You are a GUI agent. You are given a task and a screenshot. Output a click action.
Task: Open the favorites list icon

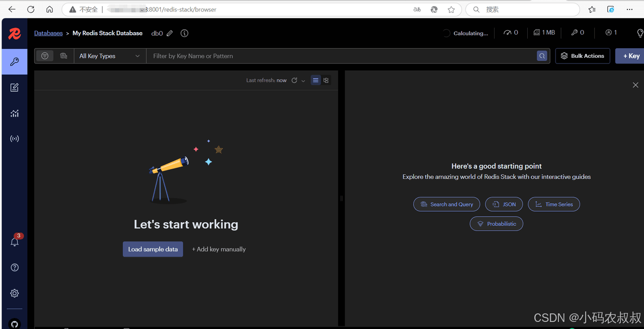tap(592, 10)
